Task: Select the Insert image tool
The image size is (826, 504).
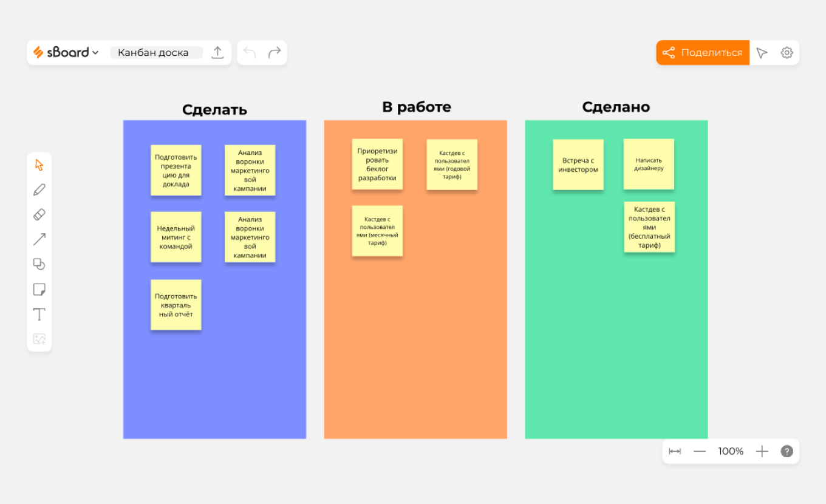Action: click(39, 339)
